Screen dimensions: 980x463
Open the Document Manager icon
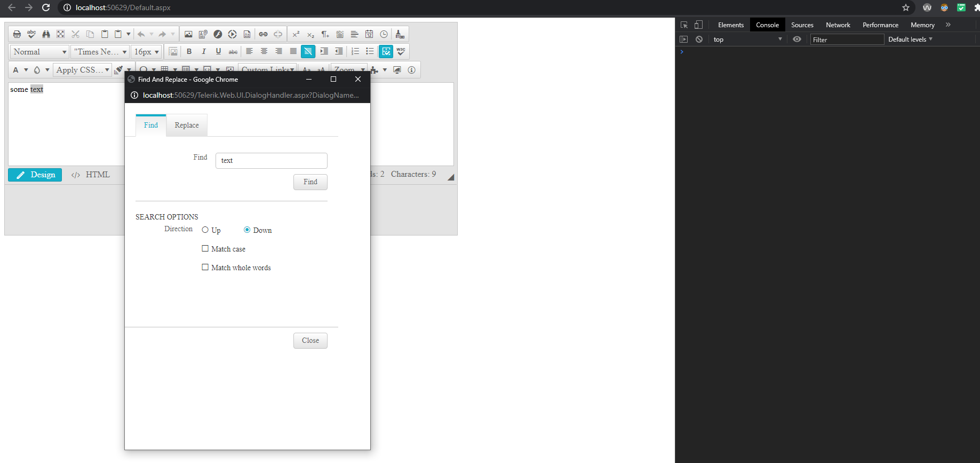click(x=203, y=34)
